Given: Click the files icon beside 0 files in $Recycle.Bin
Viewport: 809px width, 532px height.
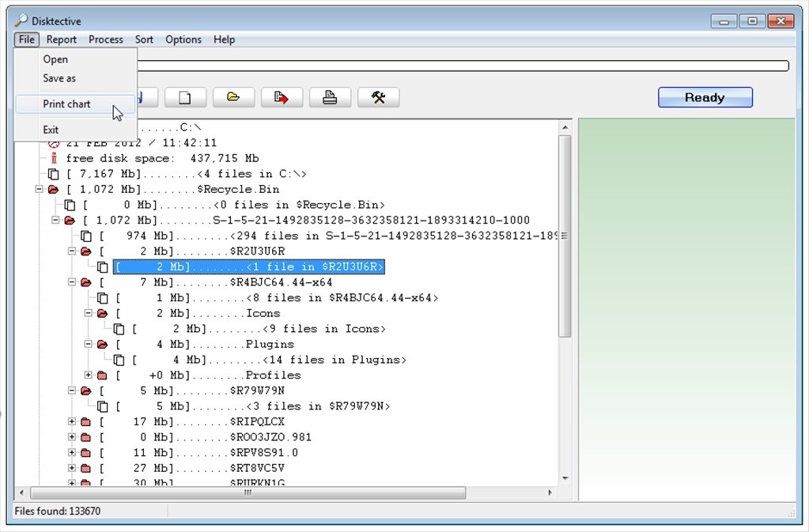Looking at the screenshot, I should pos(70,205).
